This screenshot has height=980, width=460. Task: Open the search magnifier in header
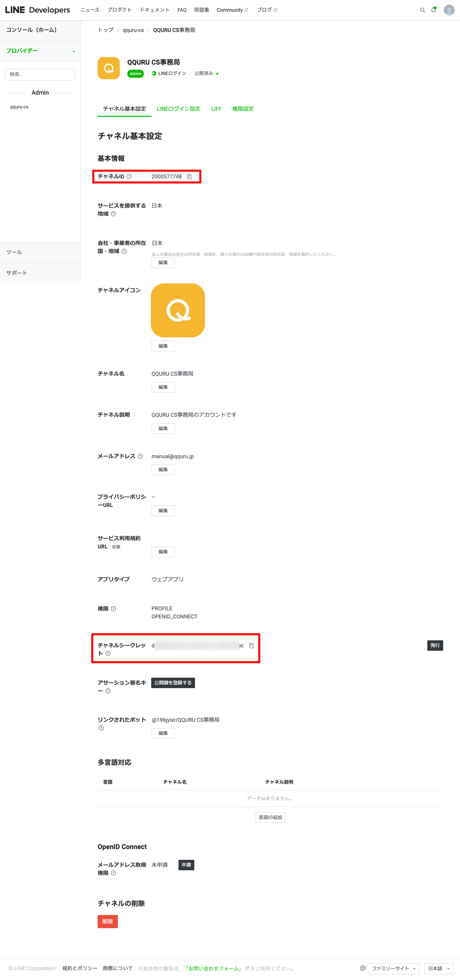click(422, 10)
